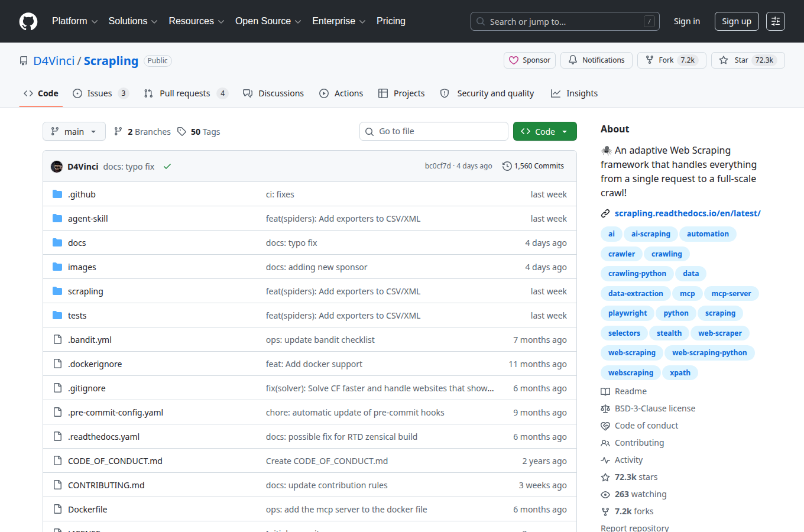
Task: Open the Contributing link in sidebar
Action: [633, 443]
